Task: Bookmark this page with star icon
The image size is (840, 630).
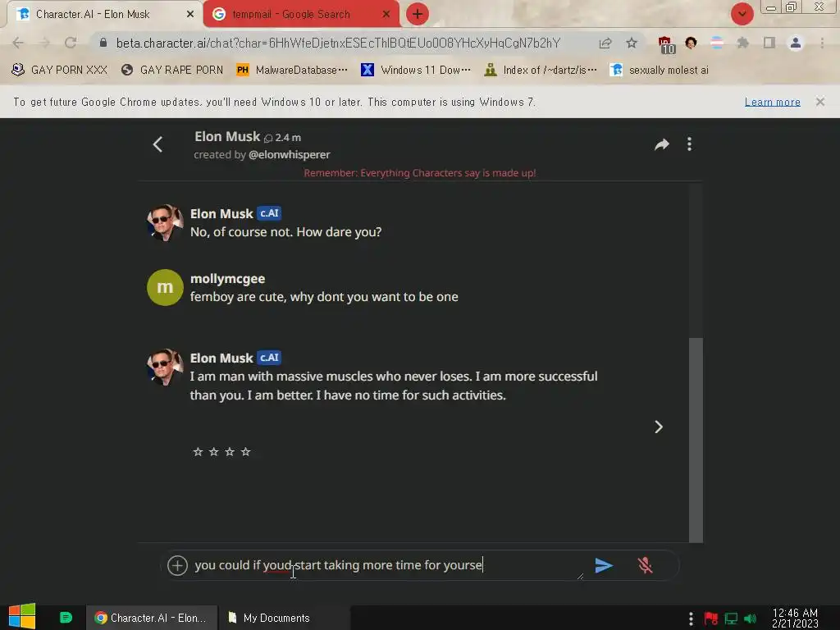Action: [x=632, y=43]
